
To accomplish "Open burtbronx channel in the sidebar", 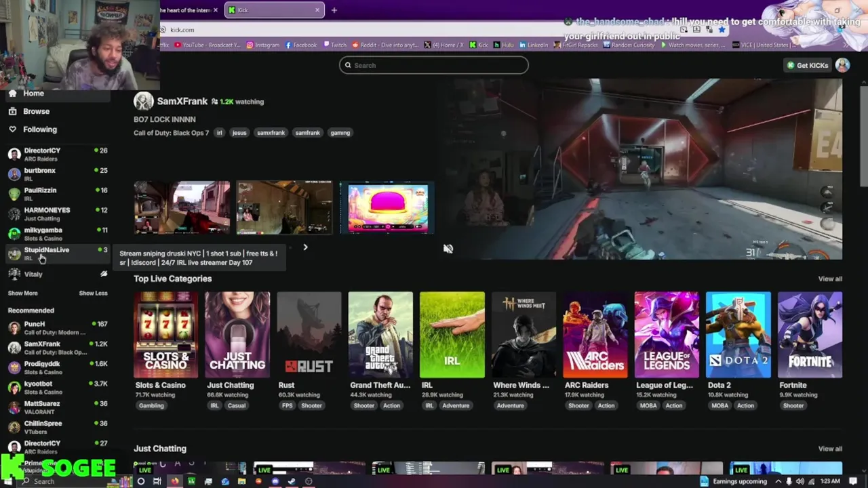I will click(x=57, y=174).
